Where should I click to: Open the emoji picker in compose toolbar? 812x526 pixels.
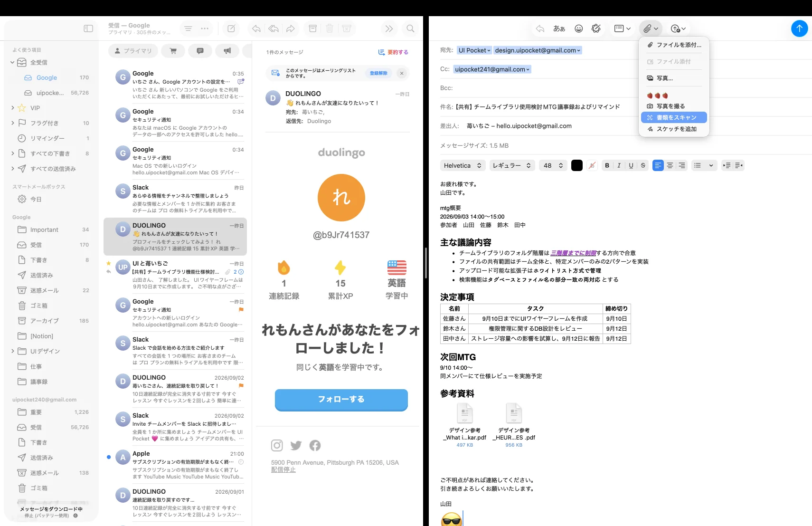pos(578,29)
